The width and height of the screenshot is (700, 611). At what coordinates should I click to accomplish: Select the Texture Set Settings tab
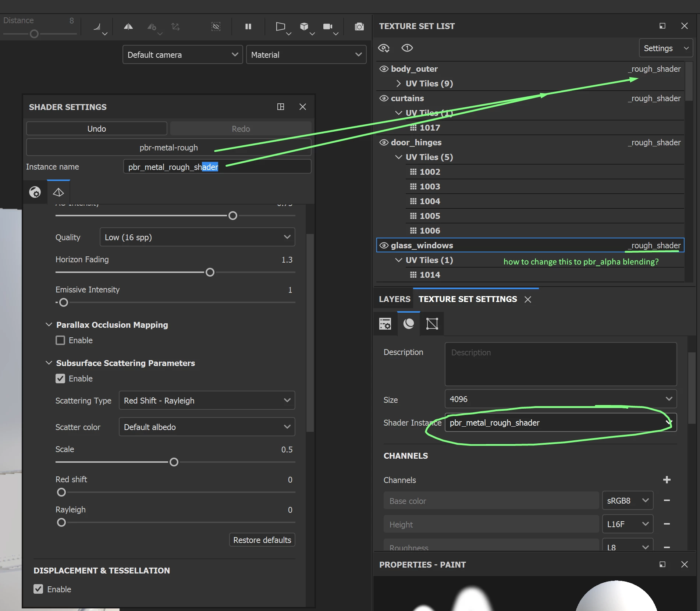(x=468, y=299)
